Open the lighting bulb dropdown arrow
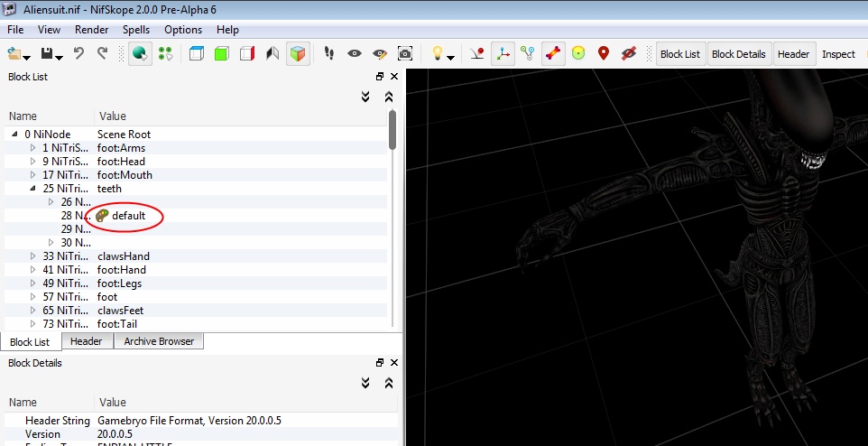 (450, 57)
